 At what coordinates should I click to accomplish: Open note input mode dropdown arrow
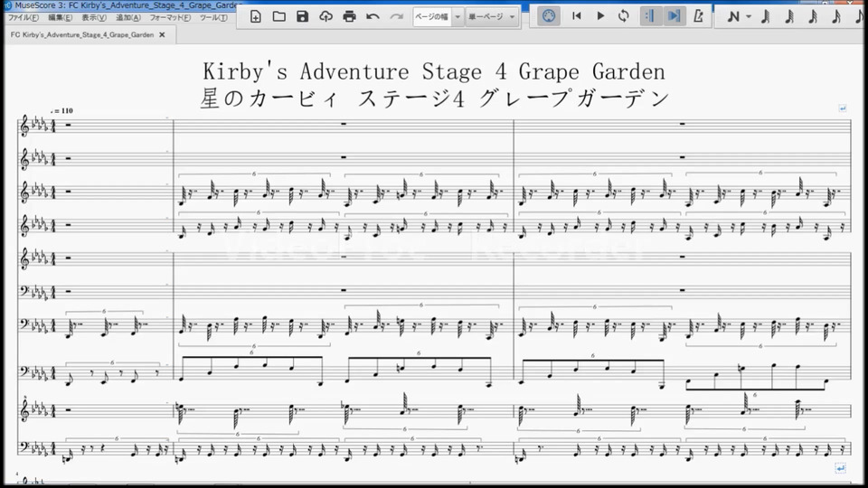[x=749, y=16]
